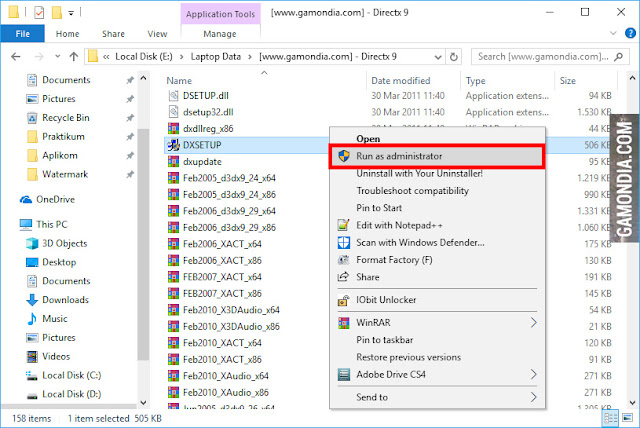Expand the address bar history dropdown
This screenshot has height=428, width=640.
coord(438,57)
